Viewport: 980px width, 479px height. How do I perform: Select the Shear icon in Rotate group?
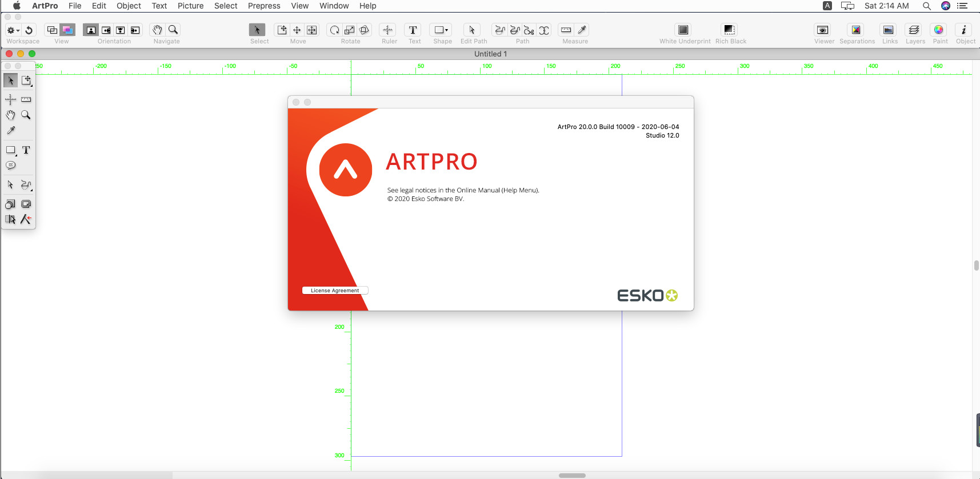pos(365,30)
